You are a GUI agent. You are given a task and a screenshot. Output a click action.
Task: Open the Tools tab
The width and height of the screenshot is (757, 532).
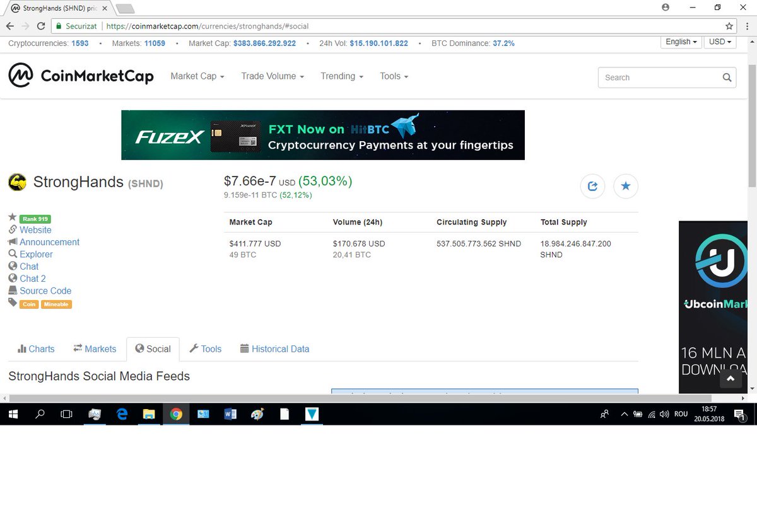click(x=206, y=349)
